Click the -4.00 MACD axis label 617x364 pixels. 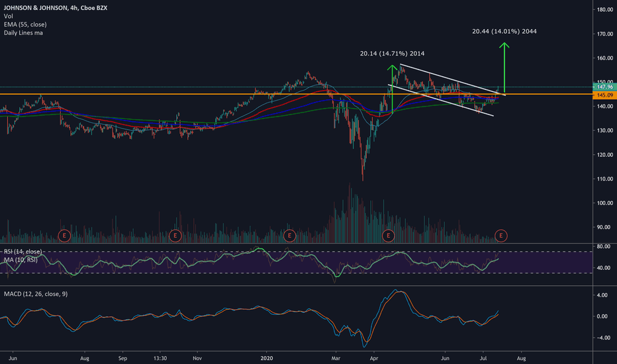tap(604, 338)
